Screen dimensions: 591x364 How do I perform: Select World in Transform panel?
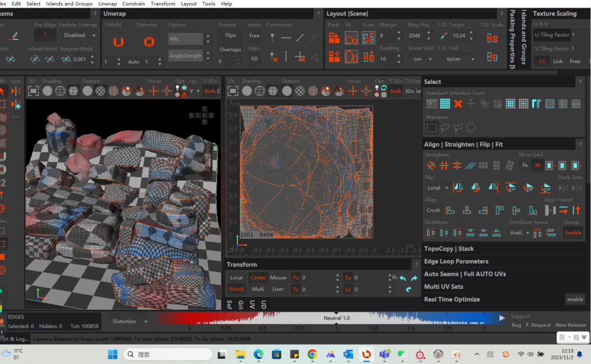[x=236, y=289]
